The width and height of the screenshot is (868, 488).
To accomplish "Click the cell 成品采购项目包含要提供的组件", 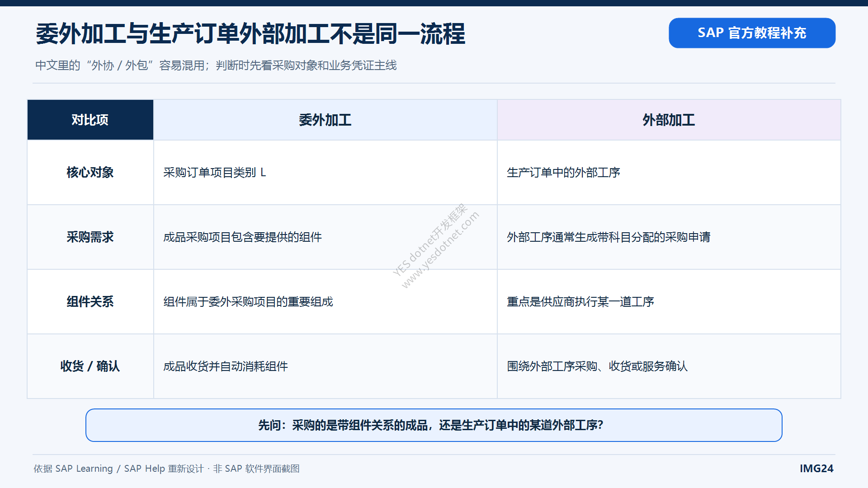I will [x=325, y=237].
